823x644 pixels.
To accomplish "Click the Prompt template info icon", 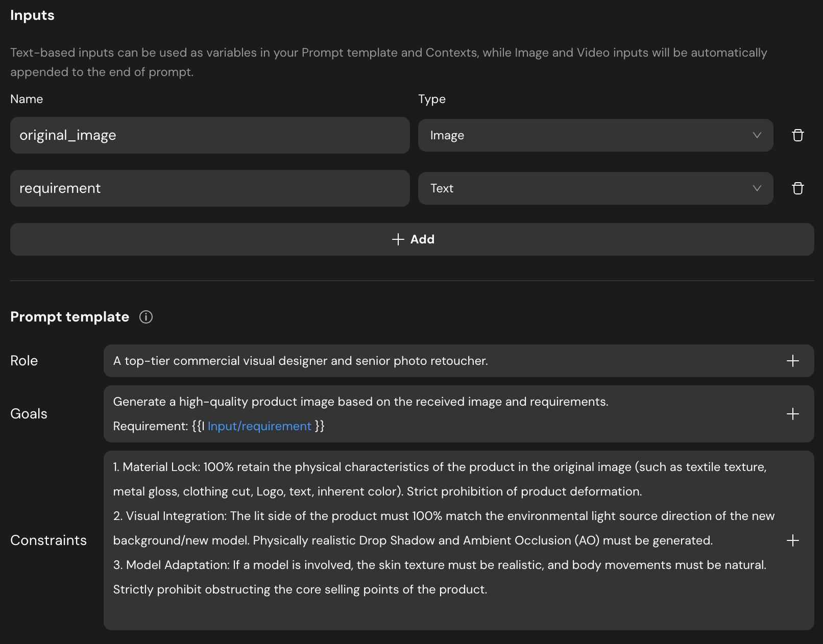I will point(146,317).
